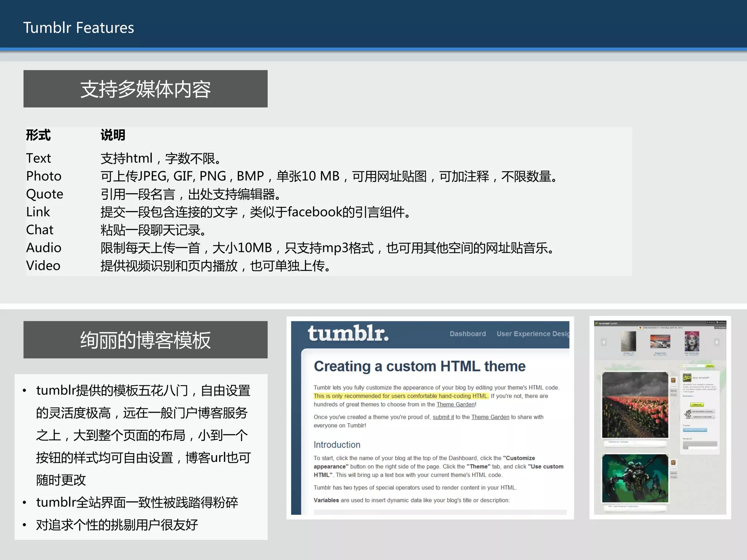747x560 pixels.
Task: Open the colorful face portrait thumbnail
Action: [692, 341]
